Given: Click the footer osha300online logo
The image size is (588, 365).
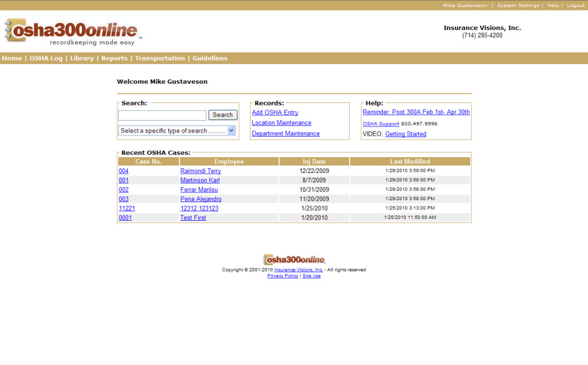Looking at the screenshot, I should pyautogui.click(x=294, y=259).
